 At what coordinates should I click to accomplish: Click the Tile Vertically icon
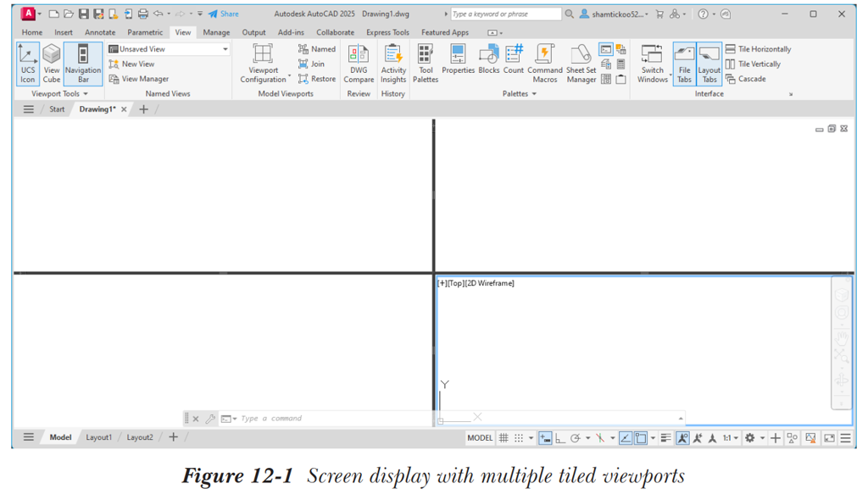coord(730,64)
